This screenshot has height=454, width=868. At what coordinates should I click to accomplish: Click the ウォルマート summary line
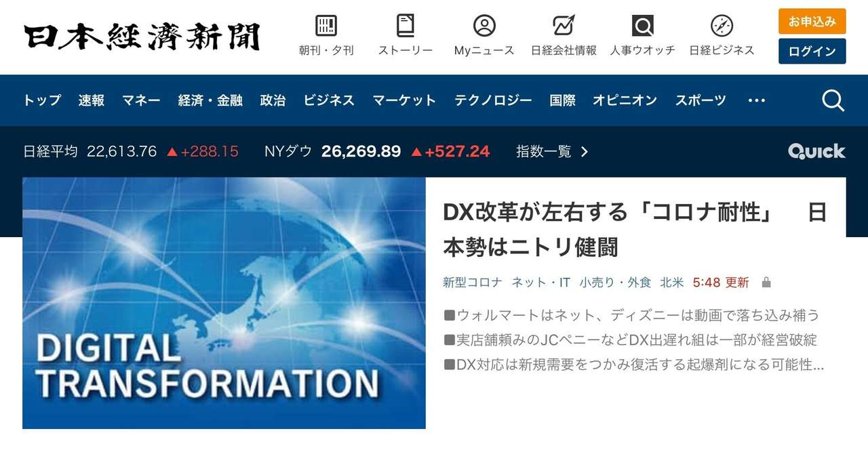coord(632,315)
